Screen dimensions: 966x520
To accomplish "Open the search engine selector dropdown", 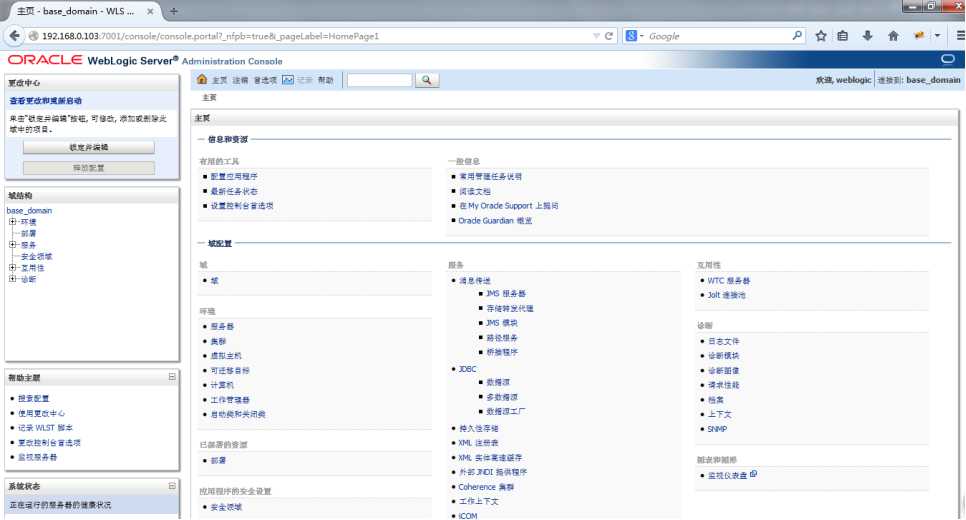I will 642,36.
